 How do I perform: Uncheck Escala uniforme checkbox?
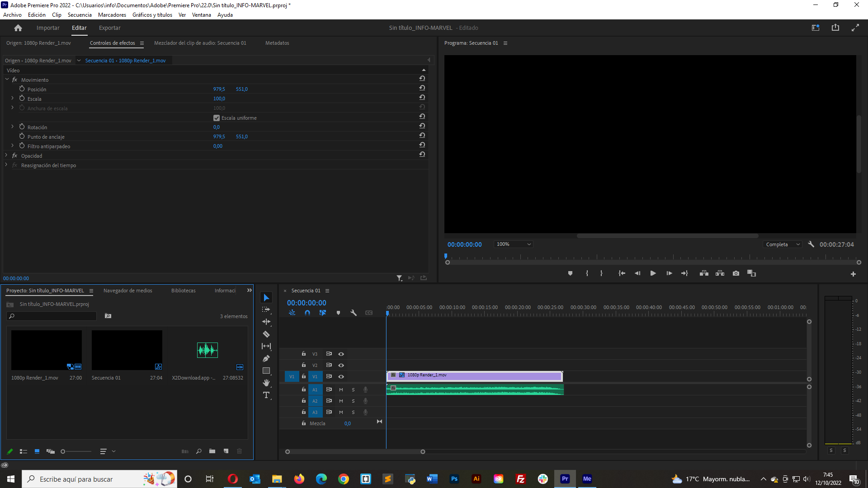tap(217, 118)
